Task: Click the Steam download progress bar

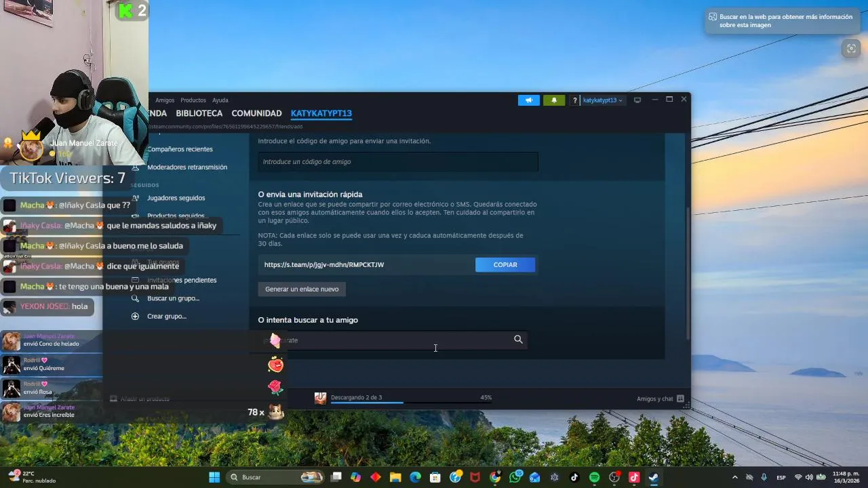Action: coord(411,403)
